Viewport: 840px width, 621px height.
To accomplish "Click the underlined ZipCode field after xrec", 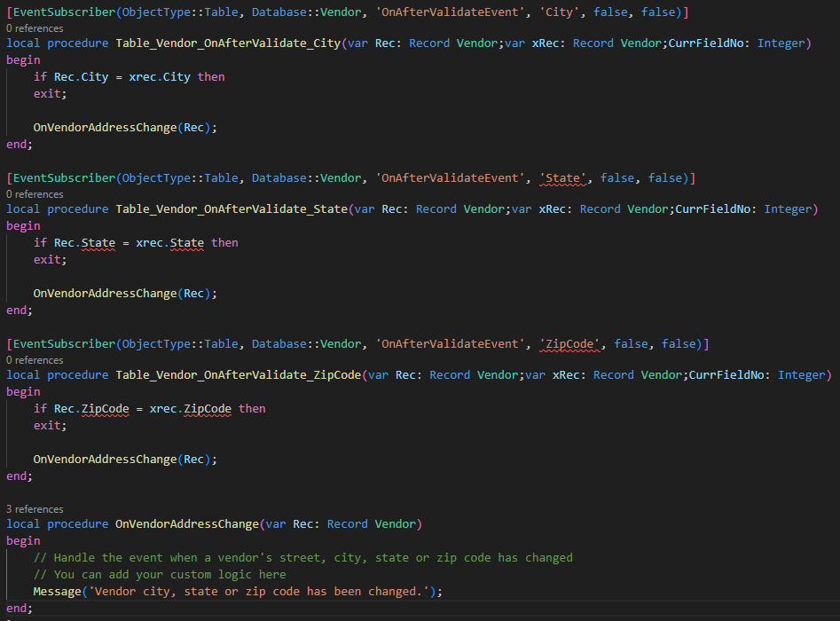I will coord(208,409).
